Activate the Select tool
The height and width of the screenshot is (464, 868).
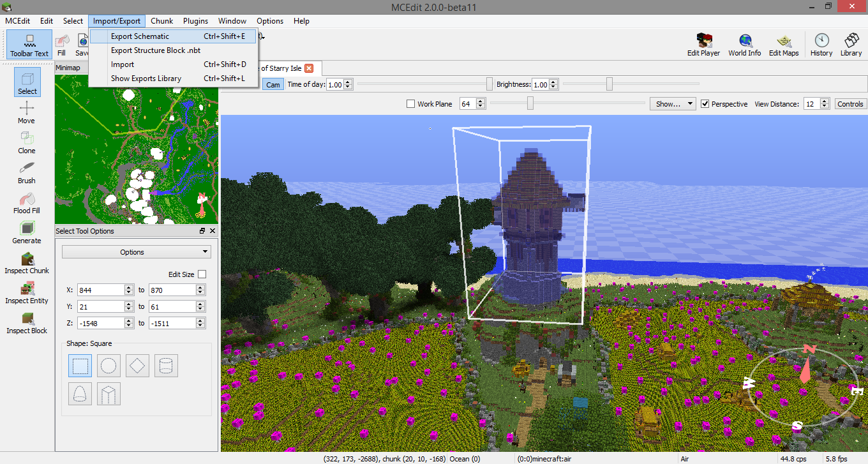pos(27,82)
